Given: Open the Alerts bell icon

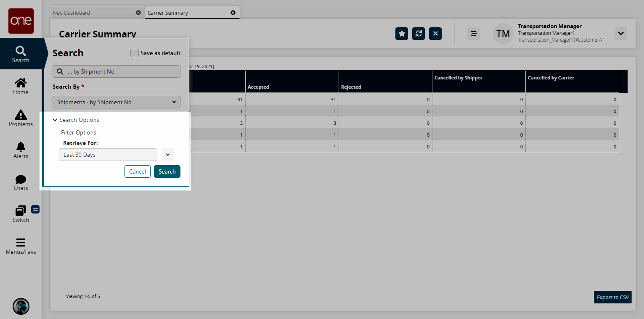Looking at the screenshot, I should tap(21, 146).
